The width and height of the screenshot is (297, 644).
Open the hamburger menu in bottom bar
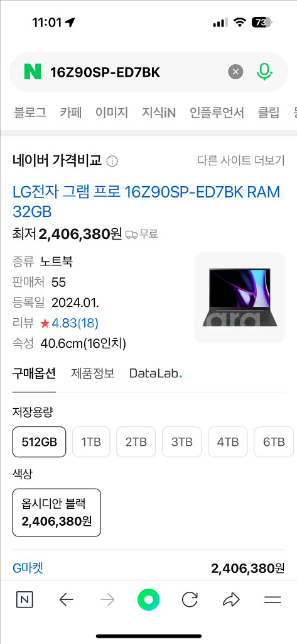pyautogui.click(x=273, y=600)
